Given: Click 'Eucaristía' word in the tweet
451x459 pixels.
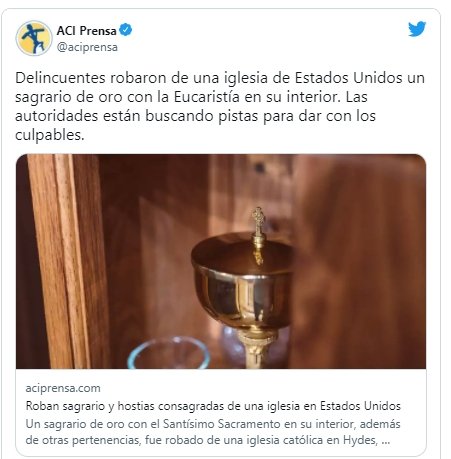Looking at the screenshot, I should click(207, 97).
